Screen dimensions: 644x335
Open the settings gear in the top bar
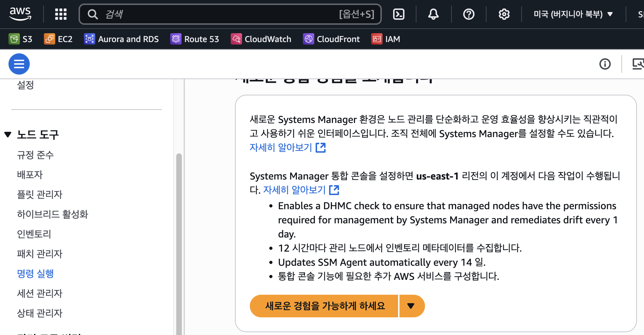pyautogui.click(x=504, y=14)
